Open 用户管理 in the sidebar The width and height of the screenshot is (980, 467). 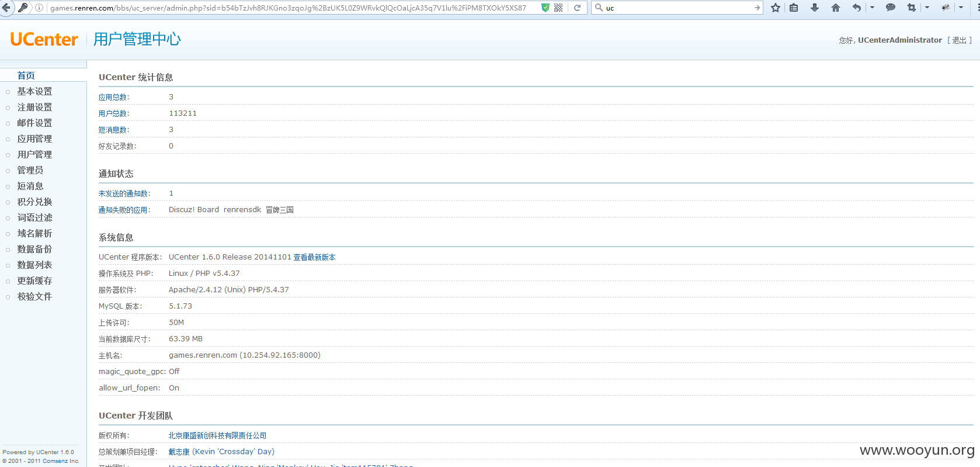tap(34, 154)
